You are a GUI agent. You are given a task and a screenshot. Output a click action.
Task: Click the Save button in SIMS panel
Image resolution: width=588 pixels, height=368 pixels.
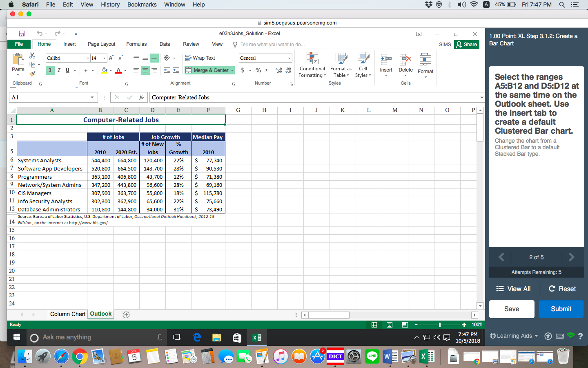click(x=512, y=309)
